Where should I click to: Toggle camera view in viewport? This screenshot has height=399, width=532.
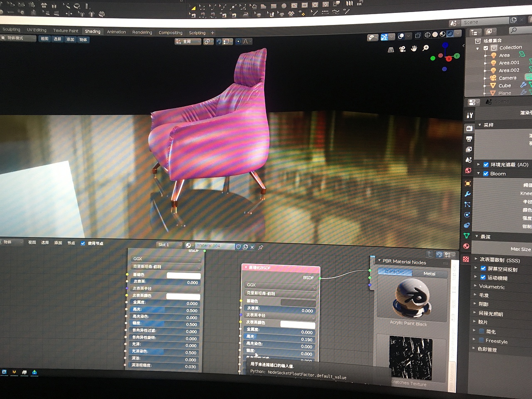(x=402, y=49)
